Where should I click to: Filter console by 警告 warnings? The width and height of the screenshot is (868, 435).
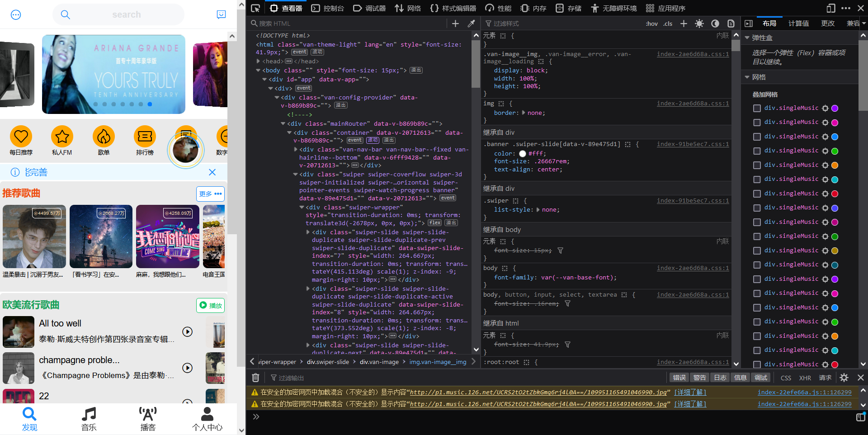click(x=700, y=378)
